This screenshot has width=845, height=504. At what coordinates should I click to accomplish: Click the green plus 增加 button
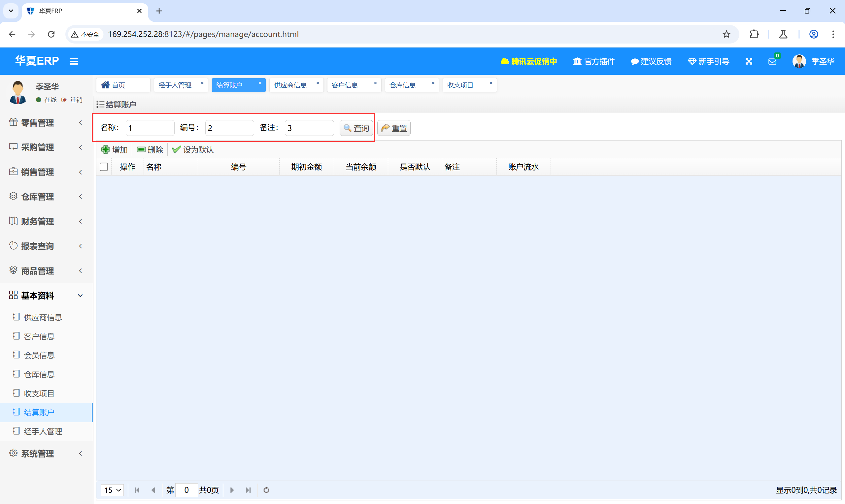click(115, 150)
